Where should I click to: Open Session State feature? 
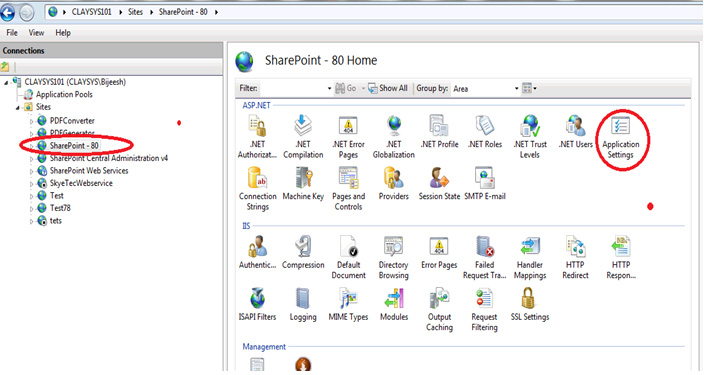(x=439, y=184)
